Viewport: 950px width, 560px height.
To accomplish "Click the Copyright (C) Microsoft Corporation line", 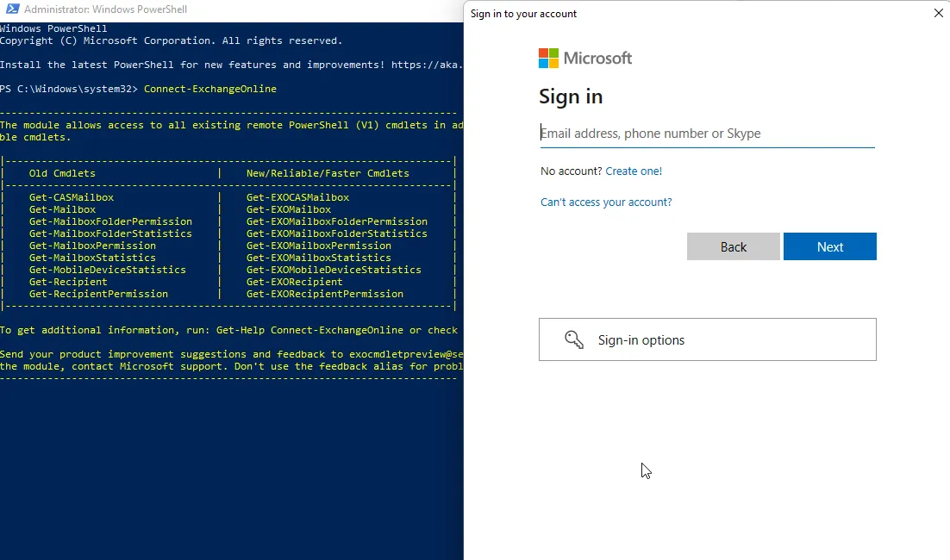I will tap(172, 40).
